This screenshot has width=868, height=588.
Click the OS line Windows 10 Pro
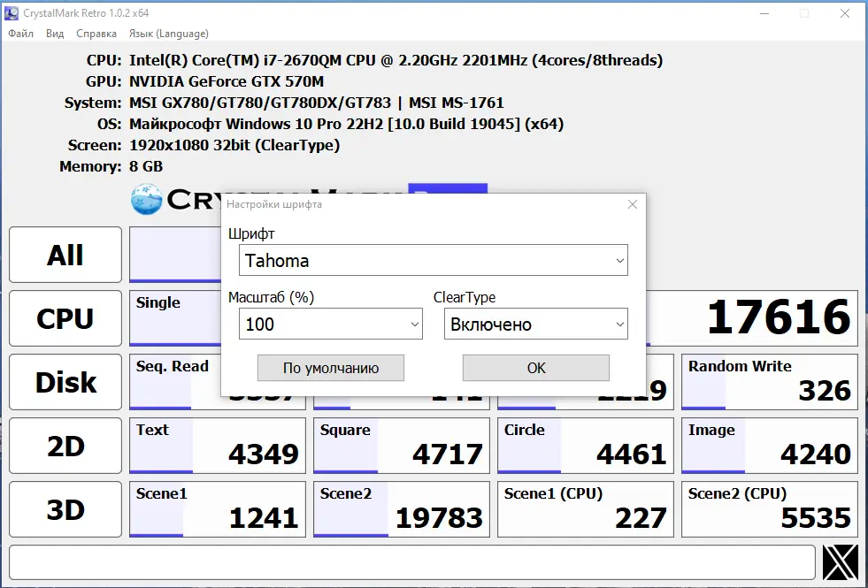pos(347,124)
